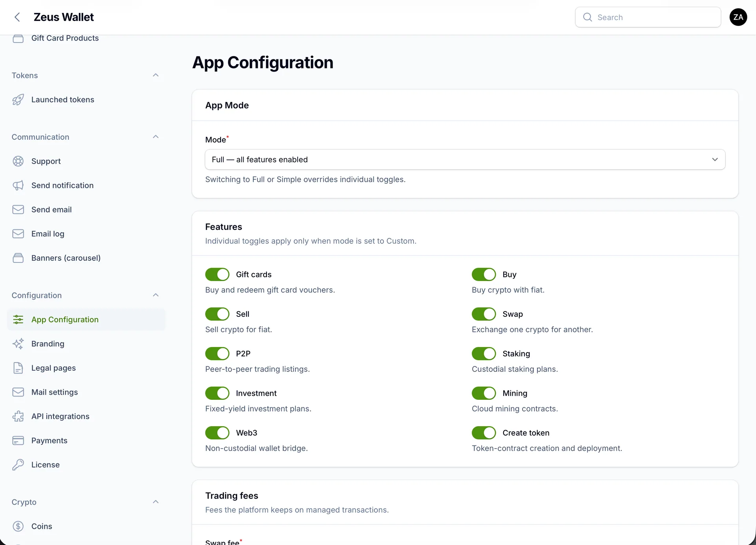Open the Branding settings page
756x545 pixels.
[86, 344]
